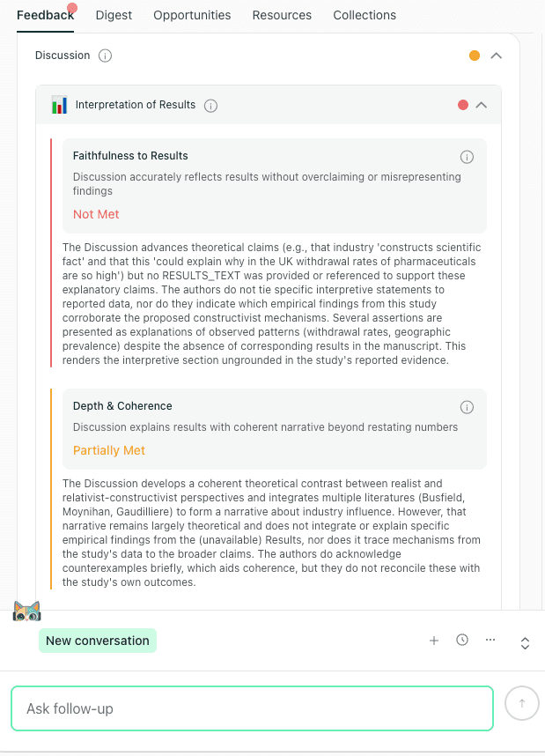Click the cat avatar above New conversation
This screenshot has height=756, width=545.
27,611
